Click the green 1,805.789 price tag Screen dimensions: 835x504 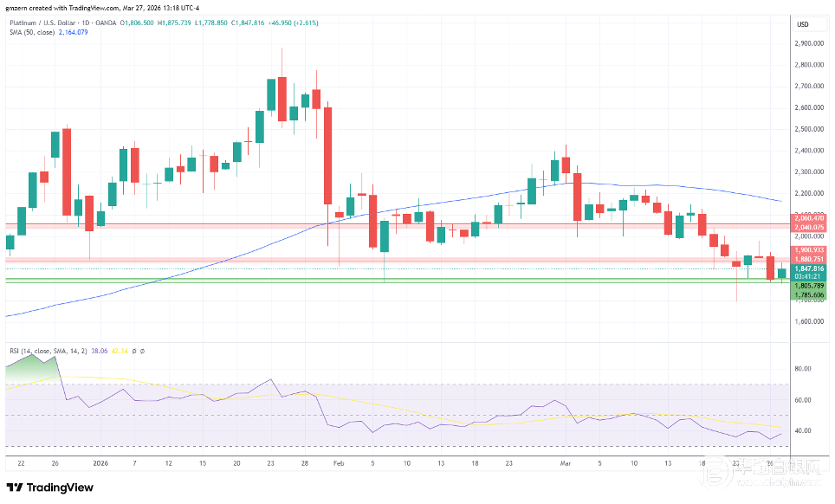click(x=808, y=286)
